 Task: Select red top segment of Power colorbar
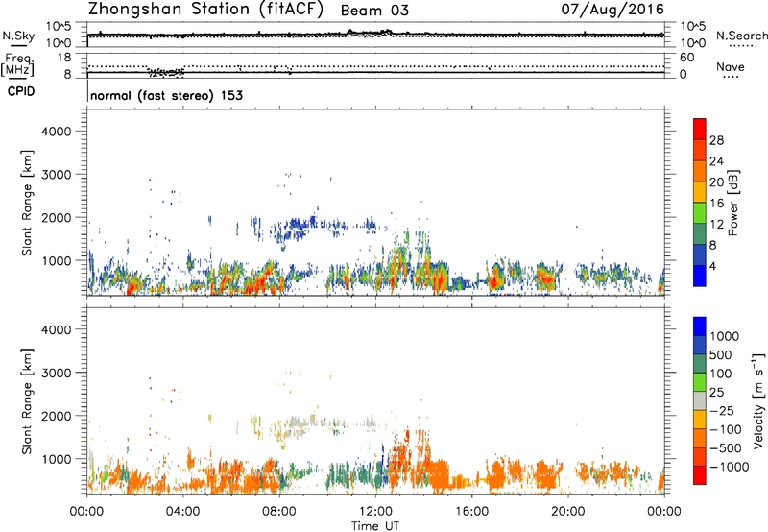click(x=700, y=129)
